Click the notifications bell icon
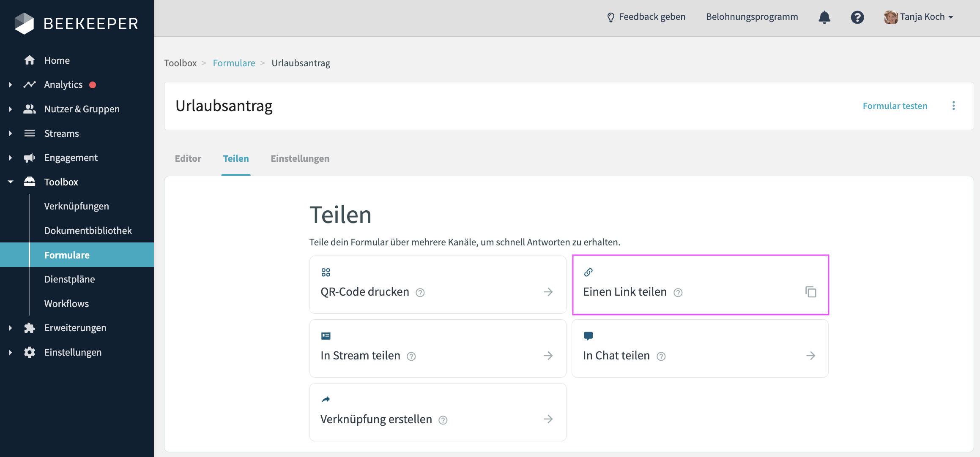Image resolution: width=980 pixels, height=457 pixels. click(824, 17)
